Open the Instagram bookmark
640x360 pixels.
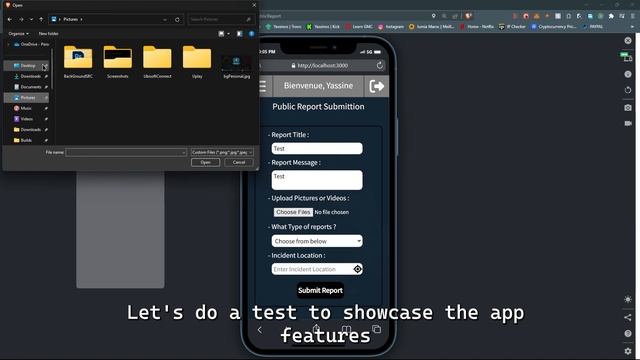coord(391,27)
